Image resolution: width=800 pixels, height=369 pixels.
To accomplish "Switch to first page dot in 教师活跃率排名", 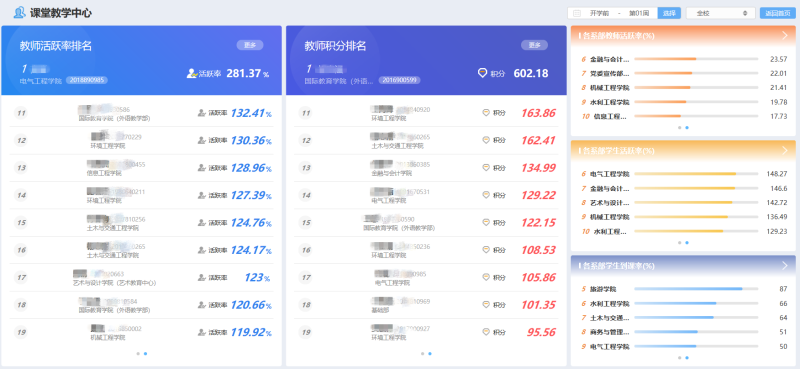I will coord(138,353).
